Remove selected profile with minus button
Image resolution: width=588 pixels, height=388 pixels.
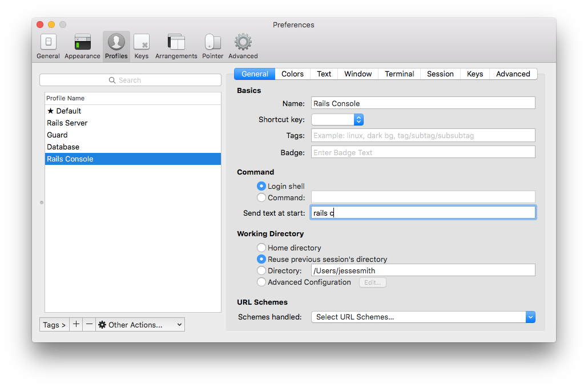click(x=89, y=324)
